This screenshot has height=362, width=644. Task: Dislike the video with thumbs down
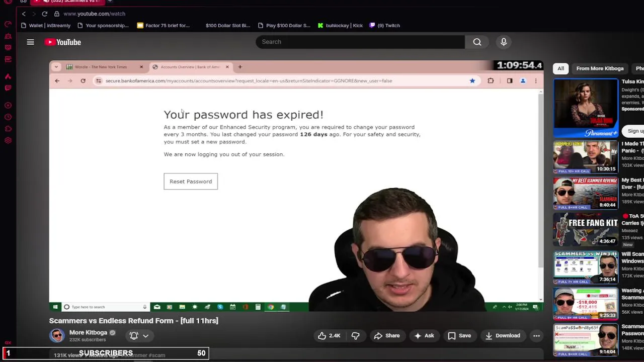[x=355, y=336]
